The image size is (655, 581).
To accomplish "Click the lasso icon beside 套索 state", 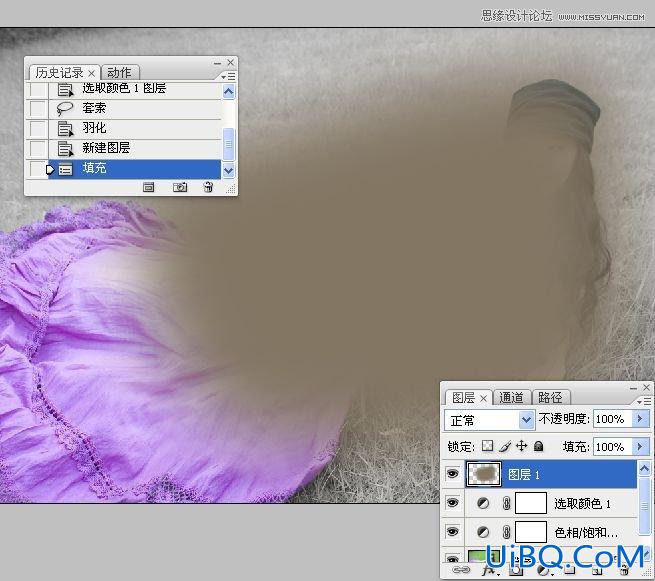I will point(65,109).
